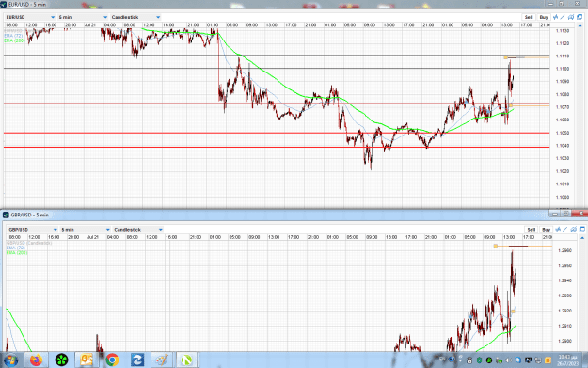This screenshot has width=588, height=368.
Task: Open the green circular app on taskbar
Action: (x=61, y=360)
